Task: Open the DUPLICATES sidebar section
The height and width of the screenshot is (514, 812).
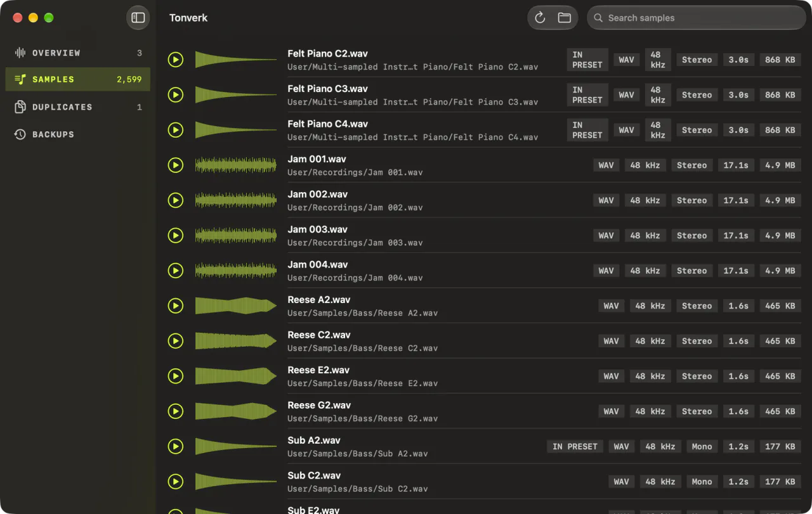Action: pos(78,107)
